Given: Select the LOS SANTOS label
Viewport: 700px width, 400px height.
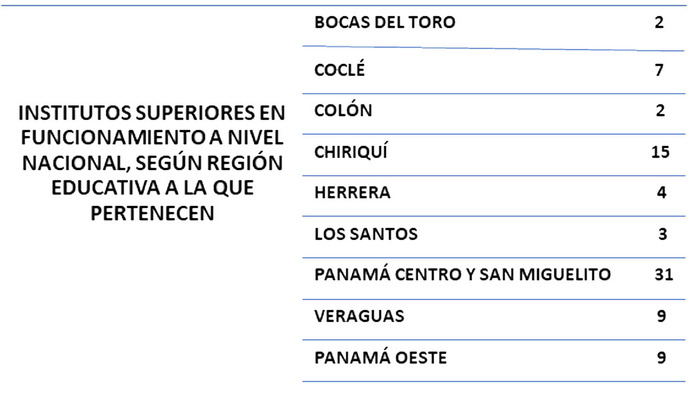Looking at the screenshot, I should pyautogui.click(x=366, y=234).
